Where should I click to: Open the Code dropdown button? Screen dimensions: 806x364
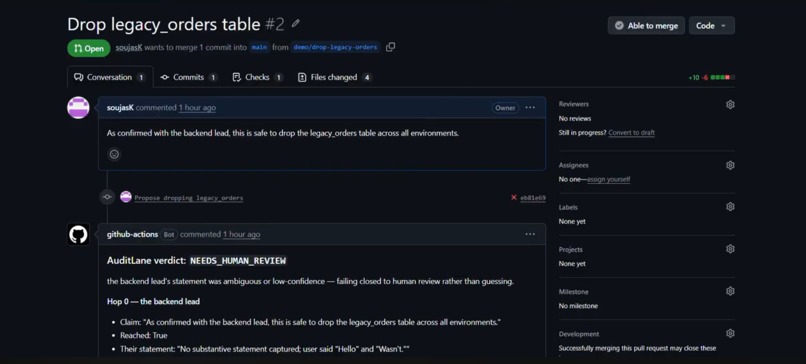711,26
